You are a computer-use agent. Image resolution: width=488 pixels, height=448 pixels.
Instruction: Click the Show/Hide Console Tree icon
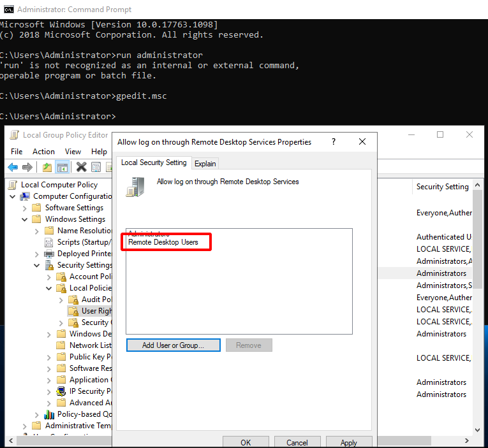pos(62,168)
